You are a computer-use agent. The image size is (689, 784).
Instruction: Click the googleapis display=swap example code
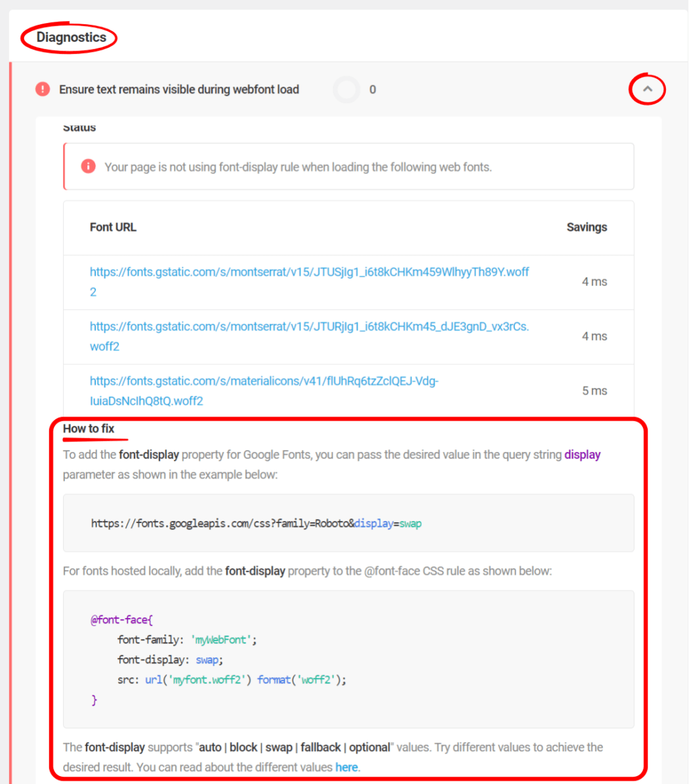click(x=256, y=524)
